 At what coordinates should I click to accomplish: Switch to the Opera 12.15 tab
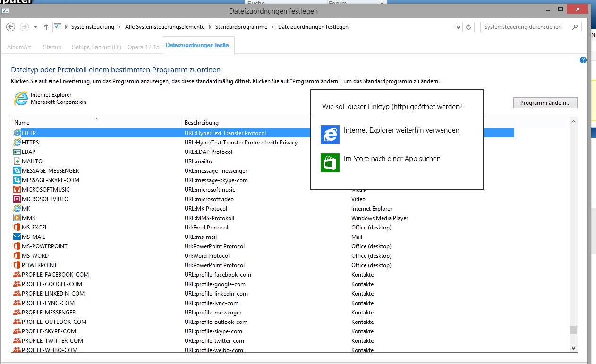coord(143,47)
